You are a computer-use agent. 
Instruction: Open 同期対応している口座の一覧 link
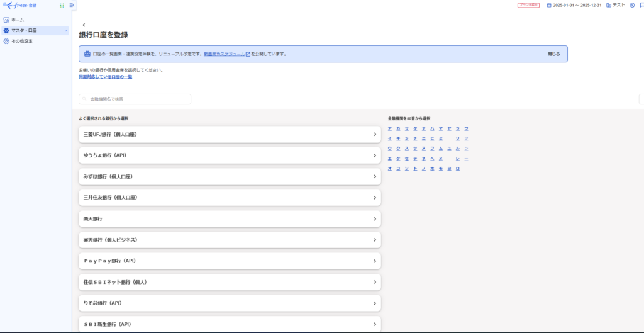point(106,77)
